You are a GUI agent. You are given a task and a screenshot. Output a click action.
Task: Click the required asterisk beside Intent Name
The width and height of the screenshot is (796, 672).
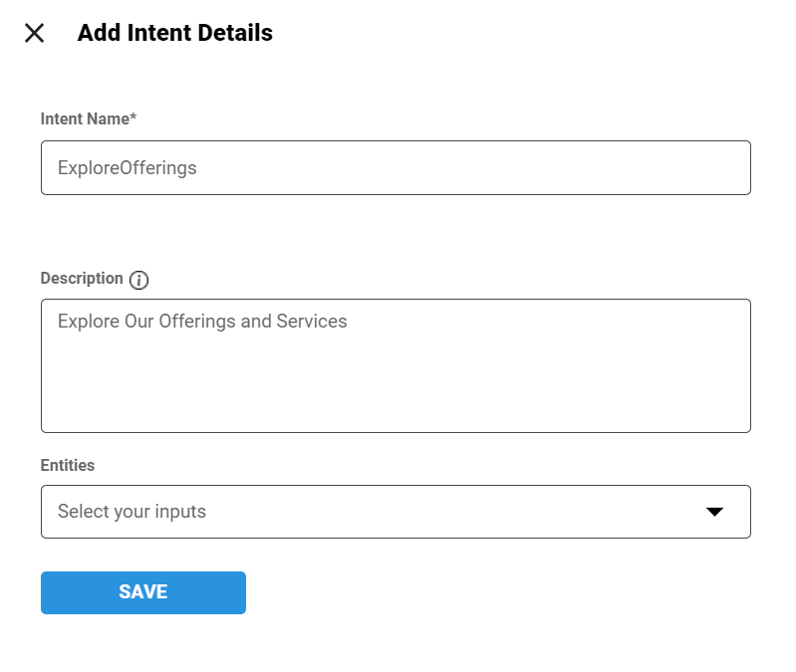[133, 118]
